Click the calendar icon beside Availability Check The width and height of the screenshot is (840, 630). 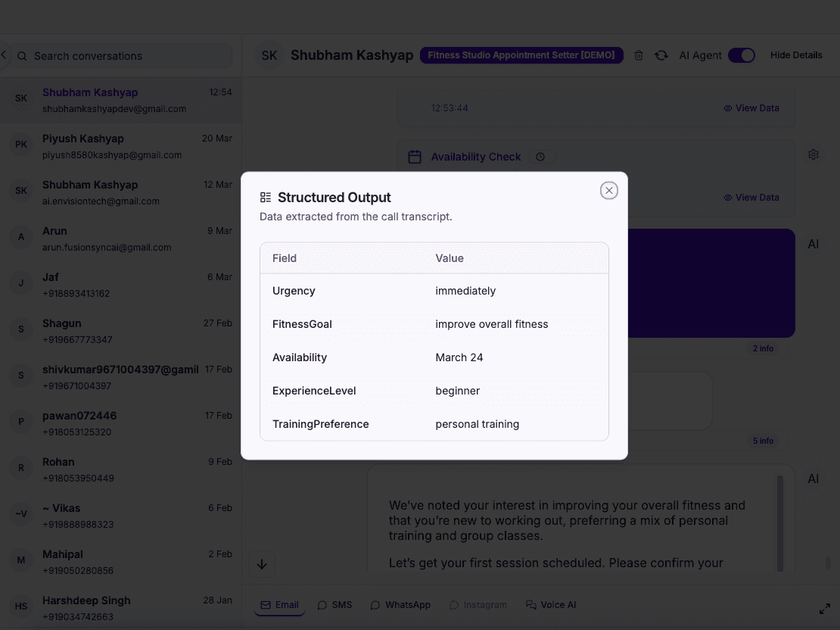pos(415,157)
